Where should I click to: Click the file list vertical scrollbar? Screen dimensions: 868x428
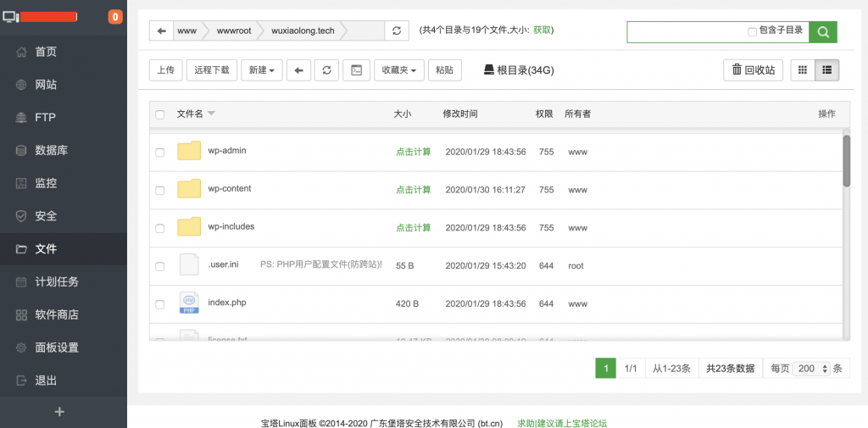coord(846,161)
